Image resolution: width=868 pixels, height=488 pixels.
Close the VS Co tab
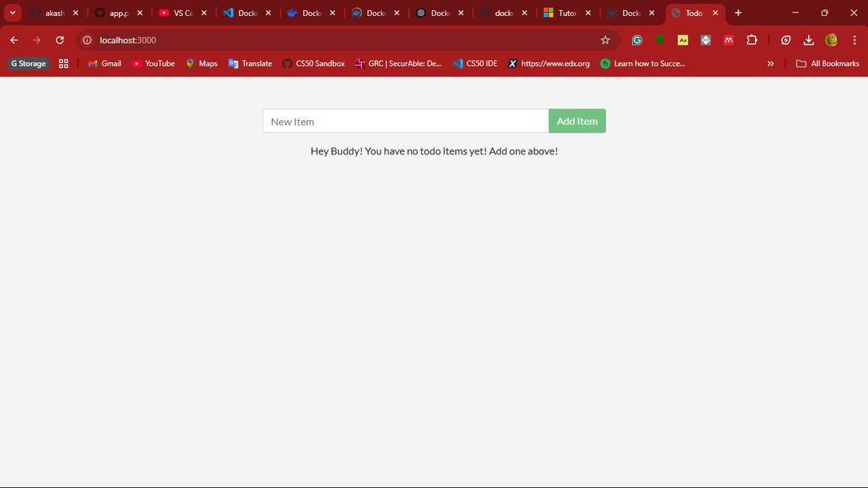point(204,13)
